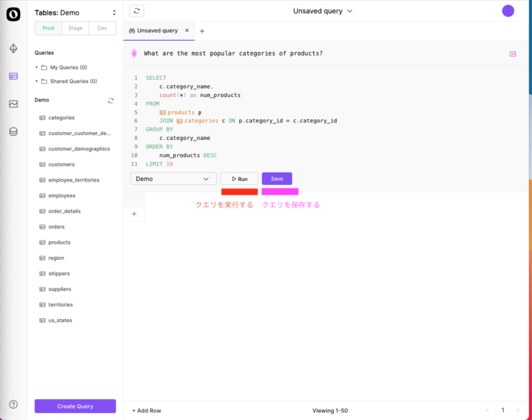Open the customers table in list
Image resolution: width=532 pixels, height=420 pixels.
[x=62, y=164]
